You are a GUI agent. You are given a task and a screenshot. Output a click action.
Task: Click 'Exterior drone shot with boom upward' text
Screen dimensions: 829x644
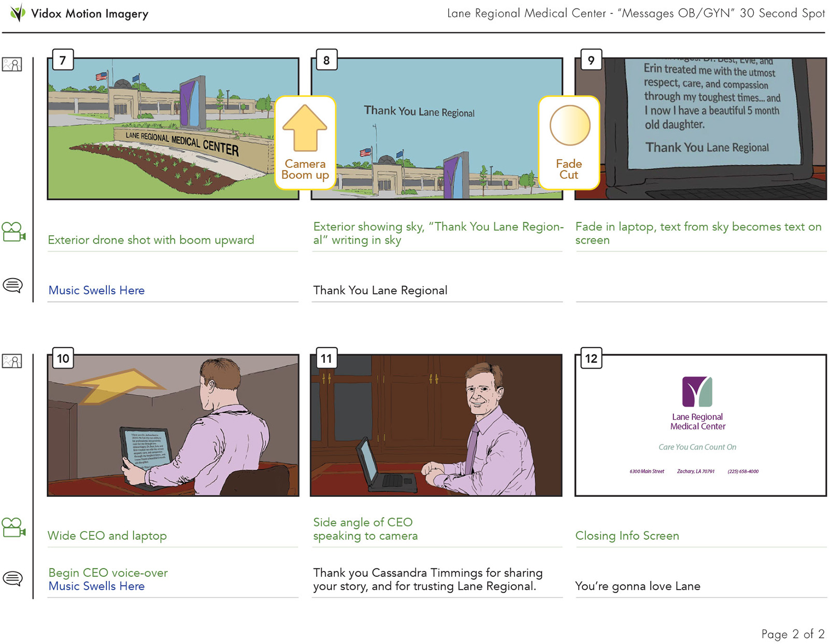[151, 240]
